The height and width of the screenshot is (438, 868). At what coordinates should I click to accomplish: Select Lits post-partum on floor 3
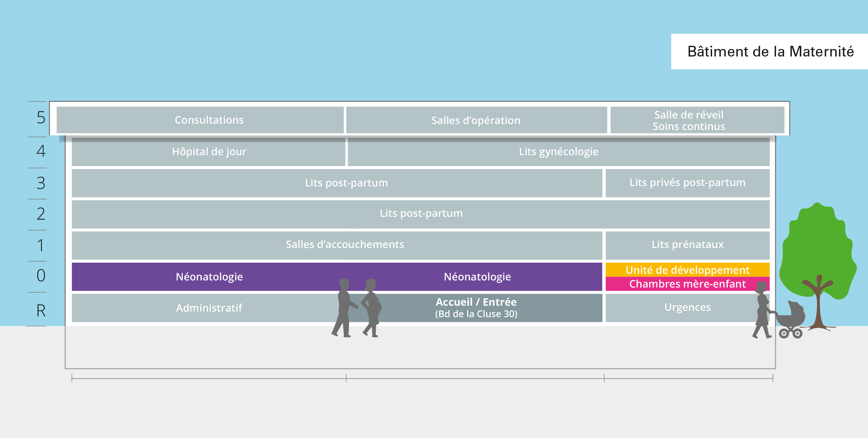(337, 183)
